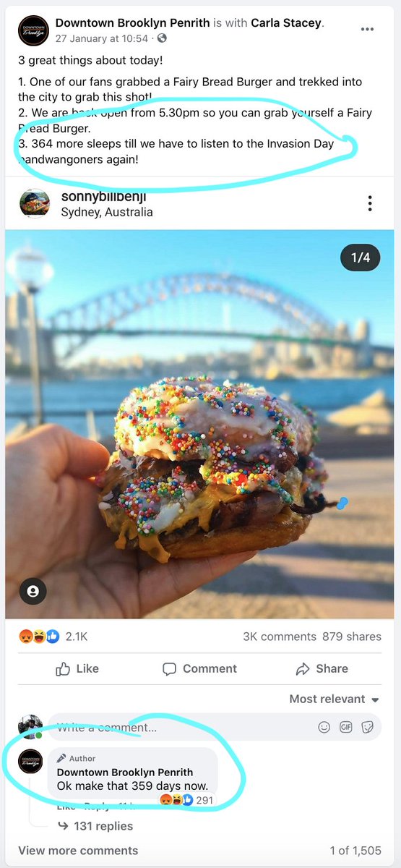This screenshot has height=868, width=401.
Task: Expand the 131 replies thread
Action: click(95, 826)
